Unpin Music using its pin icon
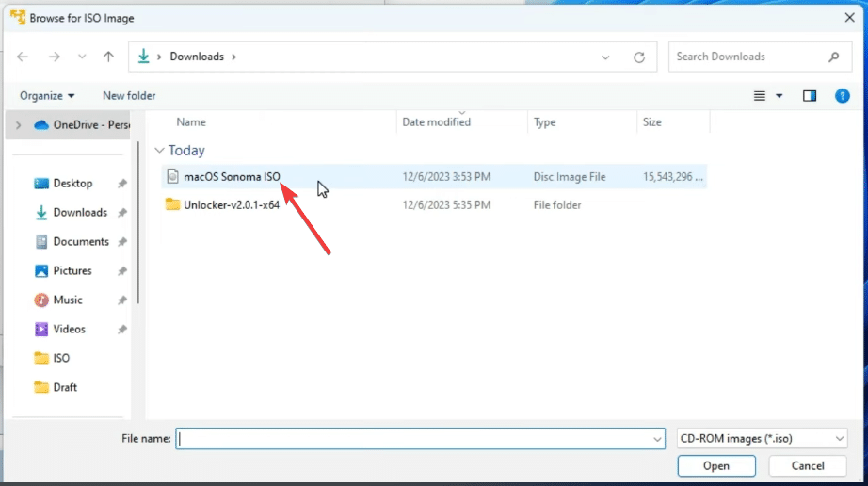 [122, 300]
